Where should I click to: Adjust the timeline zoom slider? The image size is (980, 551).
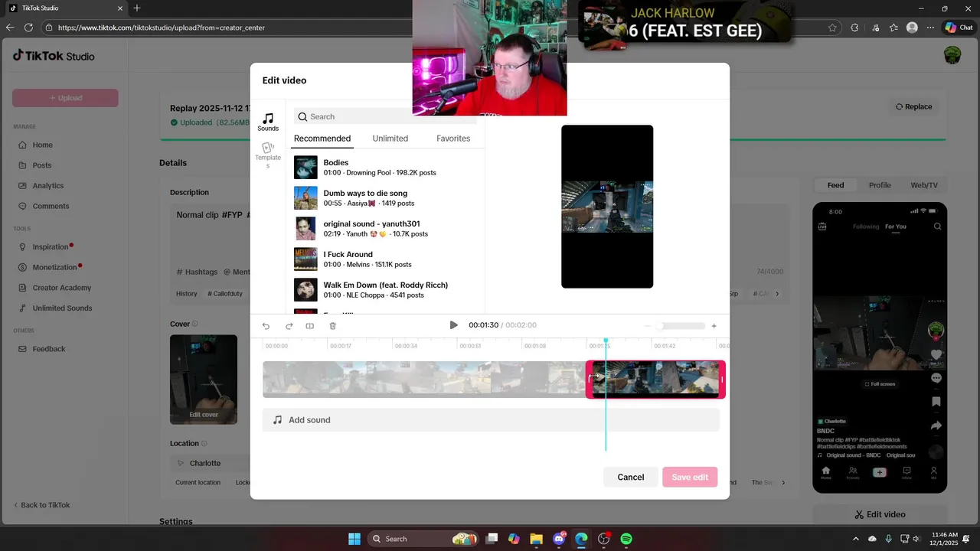pos(681,326)
